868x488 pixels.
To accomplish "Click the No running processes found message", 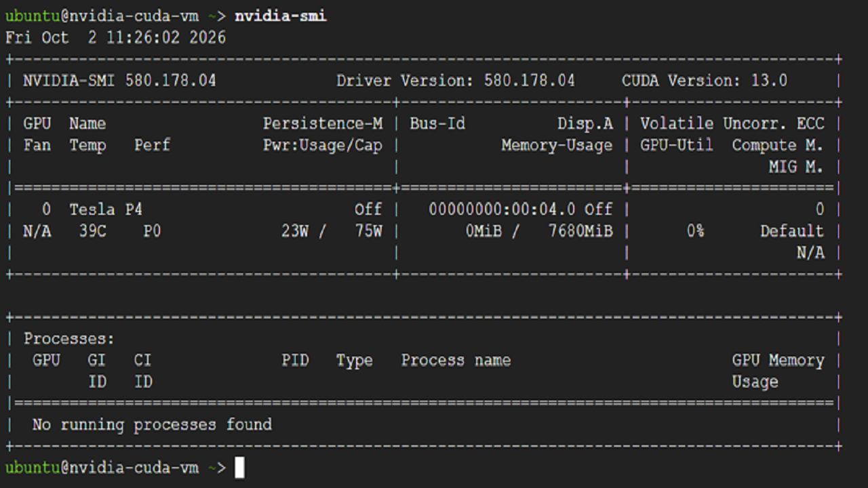I will click(152, 425).
